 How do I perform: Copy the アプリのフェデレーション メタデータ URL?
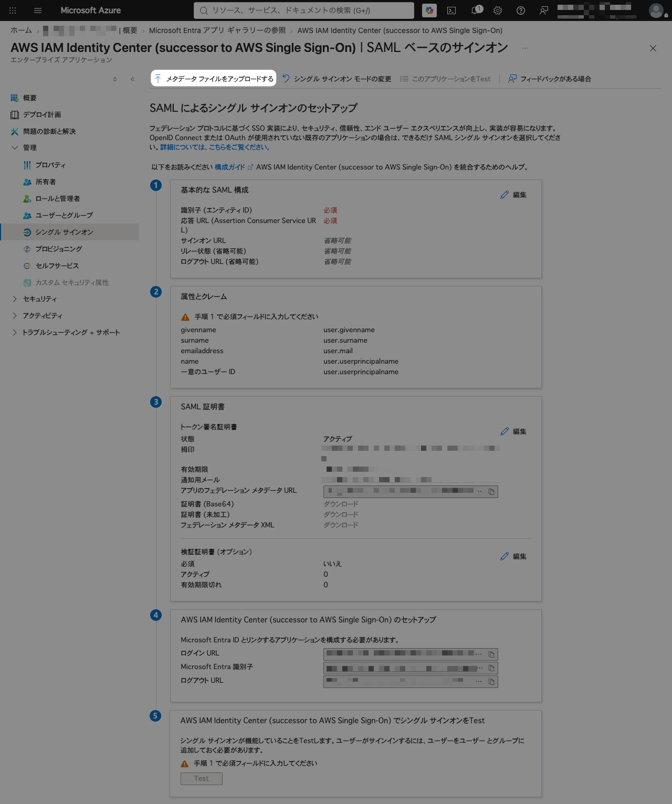tap(491, 492)
